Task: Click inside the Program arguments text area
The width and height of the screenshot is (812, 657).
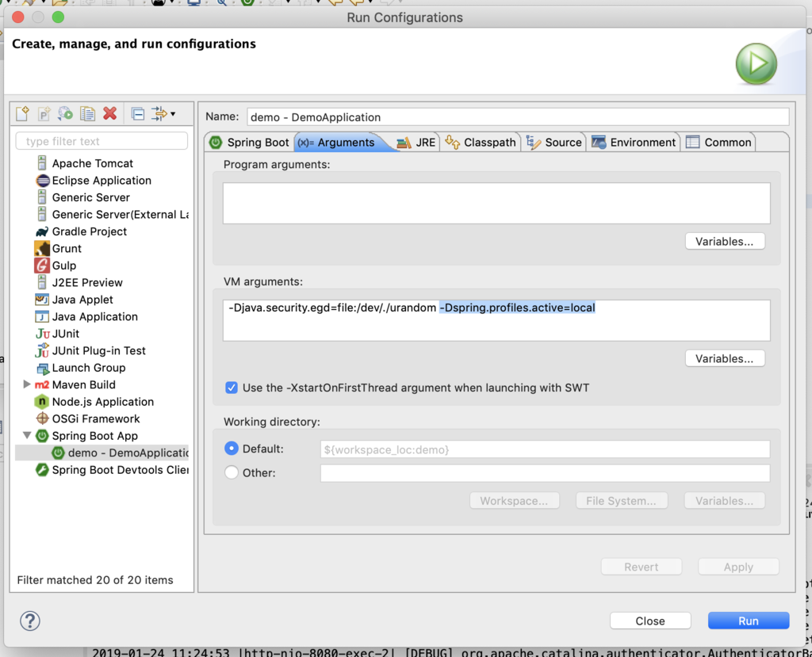Action: coord(496,203)
